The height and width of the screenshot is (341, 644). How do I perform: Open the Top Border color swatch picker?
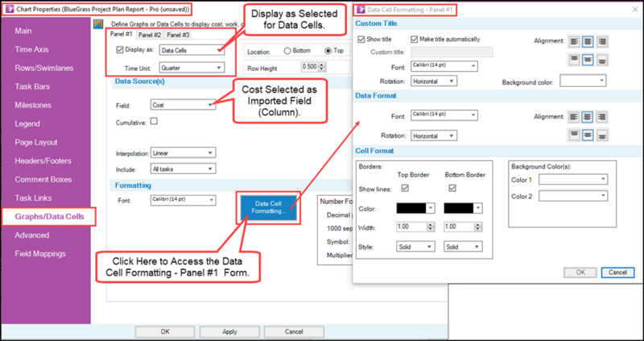(415, 209)
